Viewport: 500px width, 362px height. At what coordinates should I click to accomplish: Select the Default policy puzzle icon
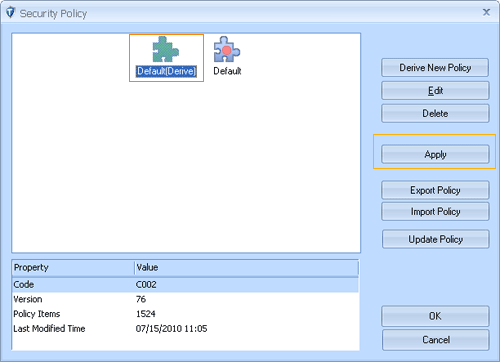click(227, 49)
